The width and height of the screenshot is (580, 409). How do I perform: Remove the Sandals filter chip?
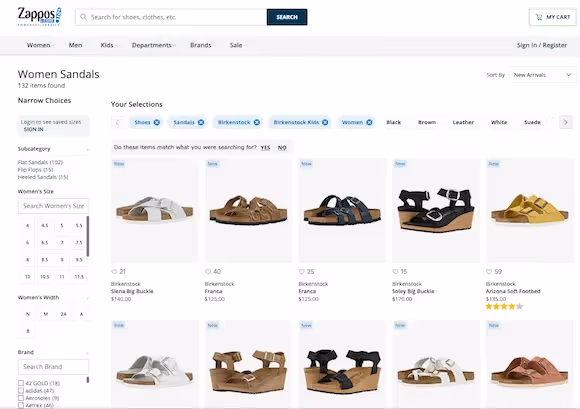coord(201,122)
